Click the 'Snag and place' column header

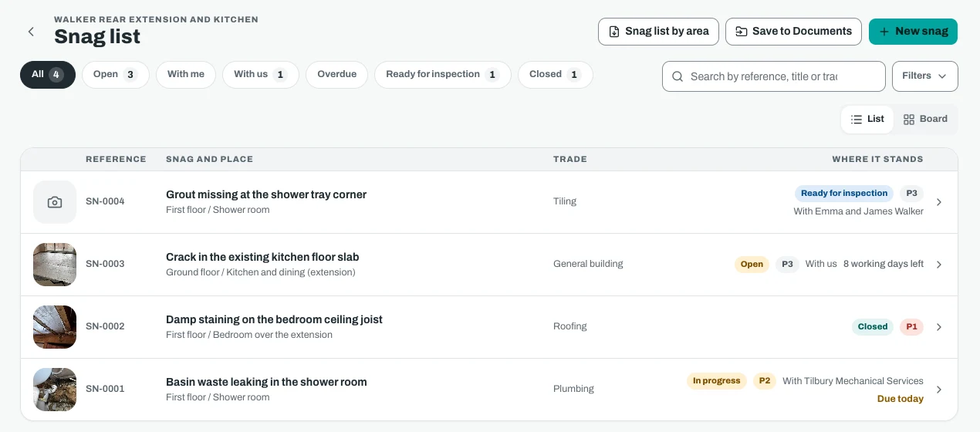(x=209, y=160)
